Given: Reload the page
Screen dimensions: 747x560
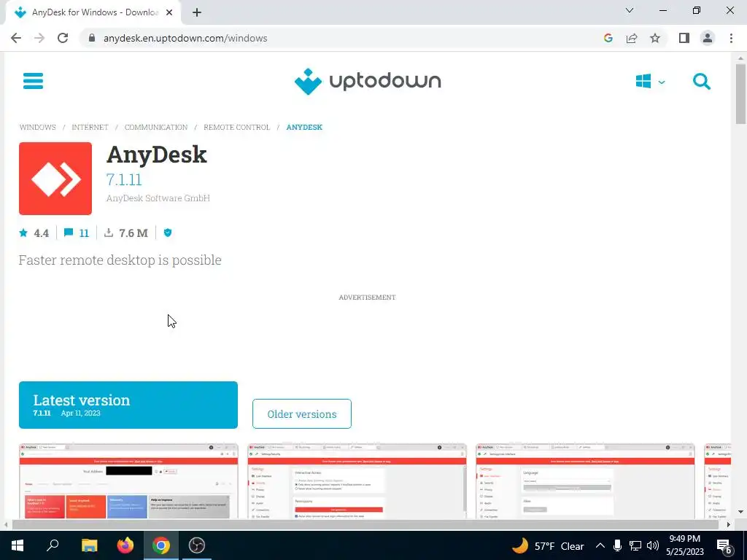Looking at the screenshot, I should pos(63,38).
